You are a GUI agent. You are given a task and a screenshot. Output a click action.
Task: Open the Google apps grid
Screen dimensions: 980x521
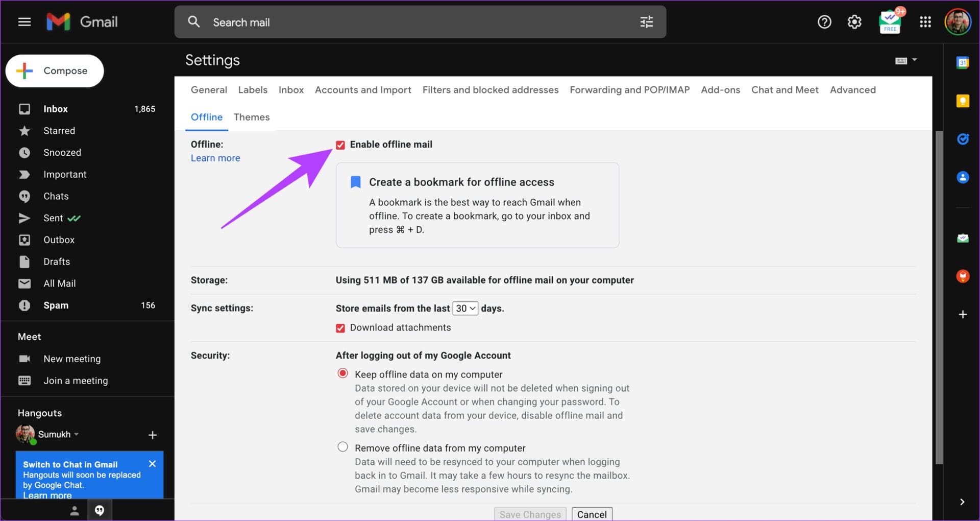(x=925, y=22)
